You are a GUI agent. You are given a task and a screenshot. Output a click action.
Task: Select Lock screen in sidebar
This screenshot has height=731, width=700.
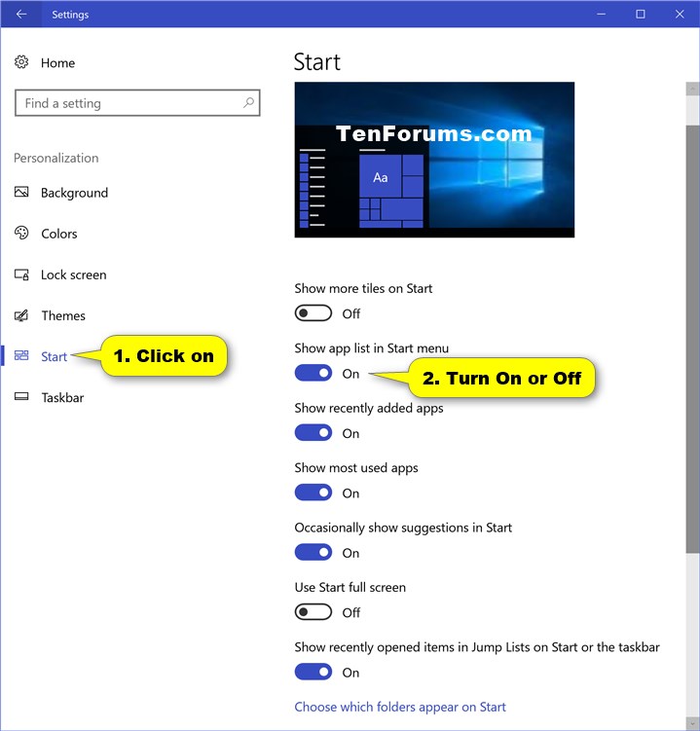click(73, 274)
